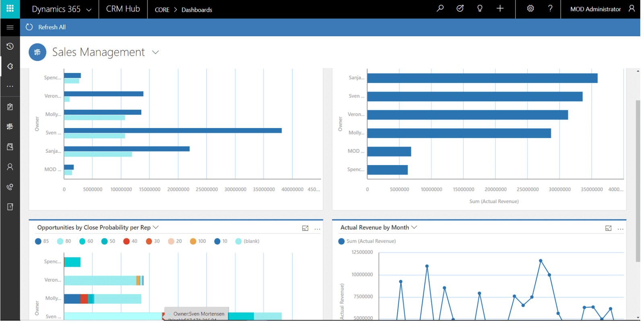The width and height of the screenshot is (644, 324).
Task: Expand chart icon for Opportunities by Close Probability
Action: click(x=305, y=228)
